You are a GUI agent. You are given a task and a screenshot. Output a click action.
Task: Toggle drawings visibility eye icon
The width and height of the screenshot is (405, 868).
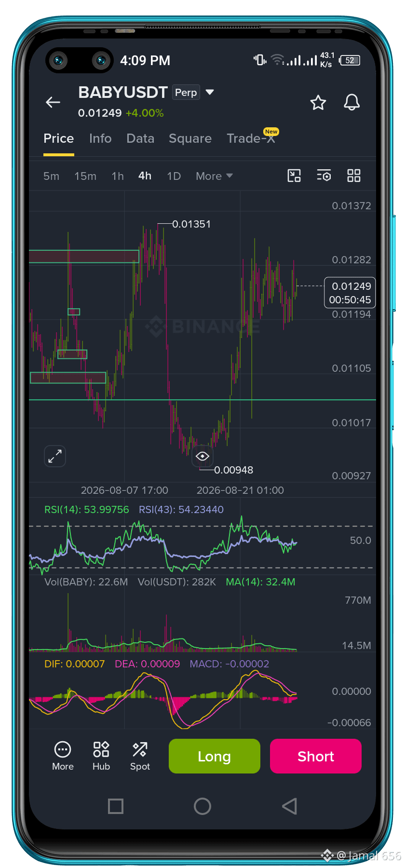point(202,456)
